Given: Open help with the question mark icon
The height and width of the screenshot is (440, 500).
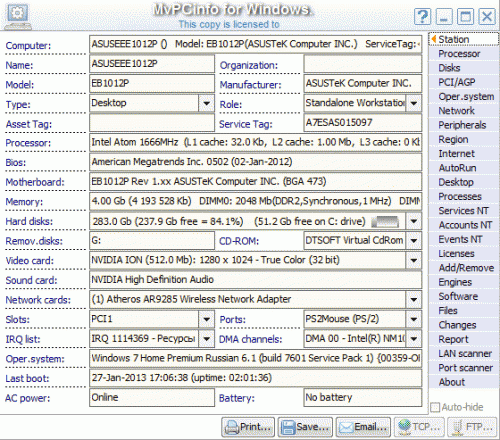Looking at the screenshot, I should coord(422,16).
